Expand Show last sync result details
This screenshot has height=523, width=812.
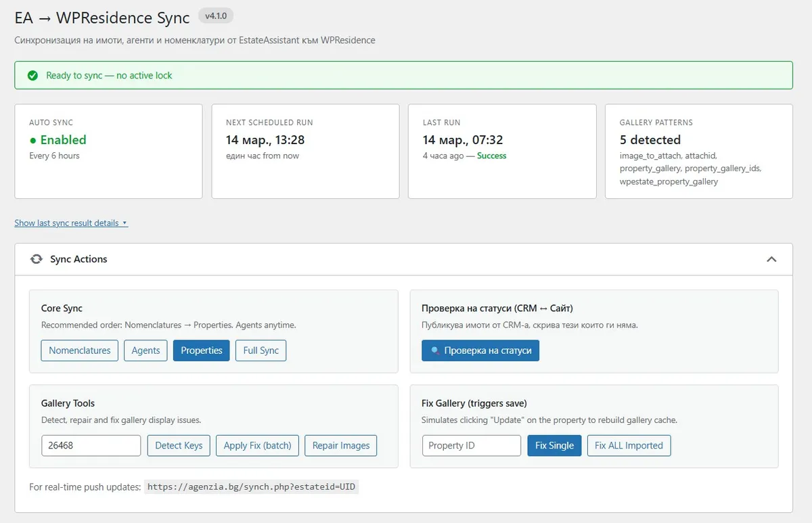click(x=66, y=223)
